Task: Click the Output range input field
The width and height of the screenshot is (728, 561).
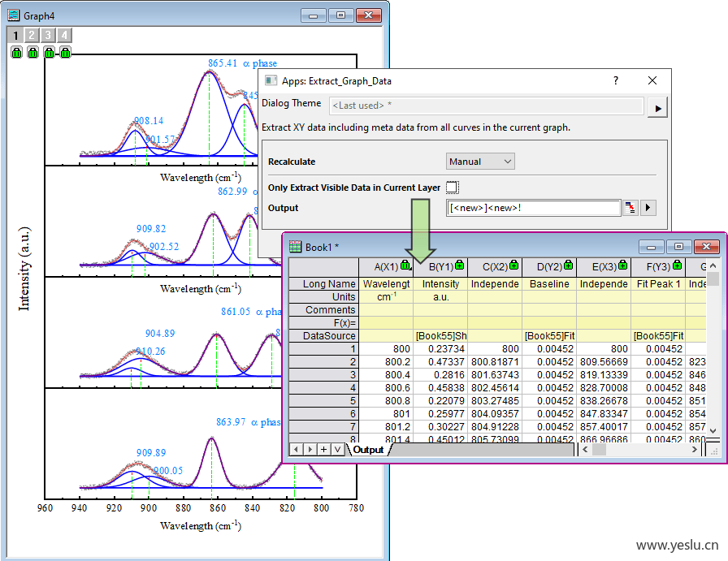Action: pyautogui.click(x=534, y=208)
